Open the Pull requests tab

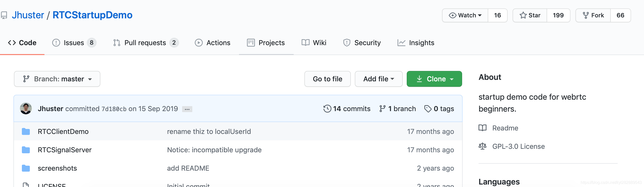point(145,43)
